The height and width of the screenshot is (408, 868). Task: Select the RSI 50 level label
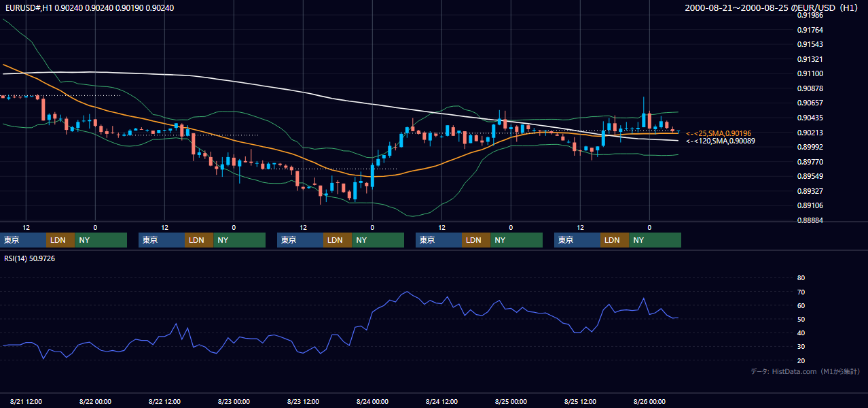coord(801,319)
